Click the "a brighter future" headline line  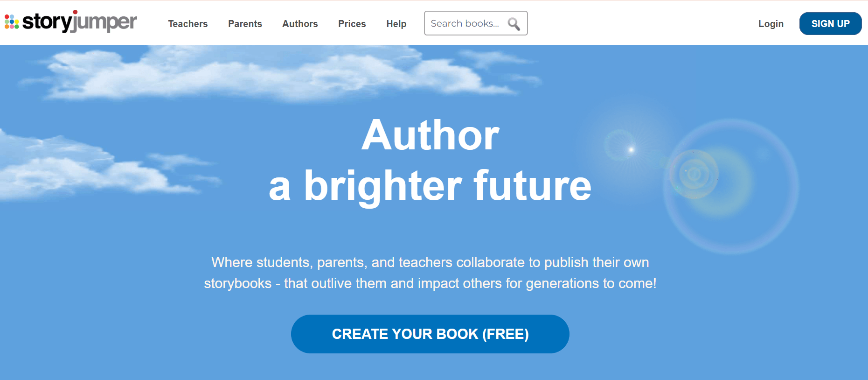point(430,186)
